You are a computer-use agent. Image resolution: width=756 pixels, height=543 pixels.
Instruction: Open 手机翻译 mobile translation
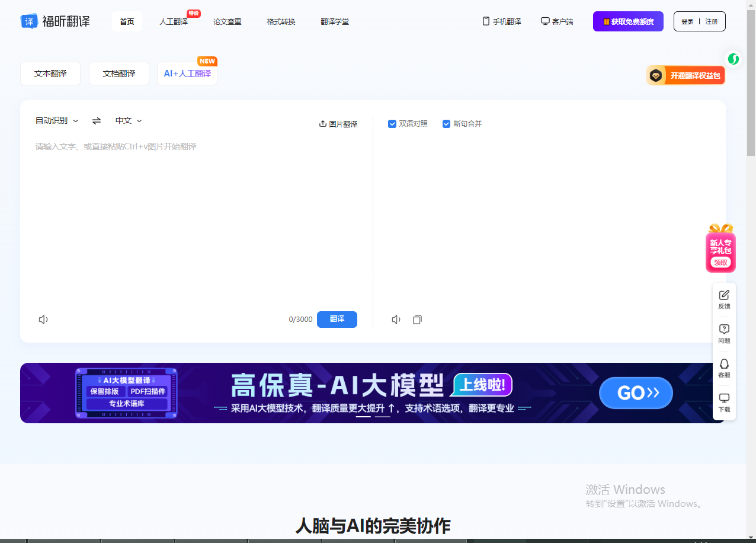tap(502, 21)
